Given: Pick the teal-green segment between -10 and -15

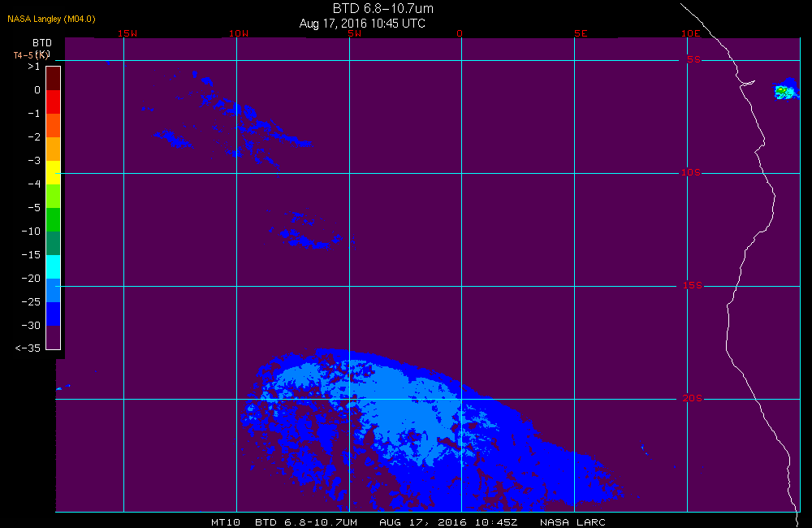Looking at the screenshot, I should pos(54,243).
